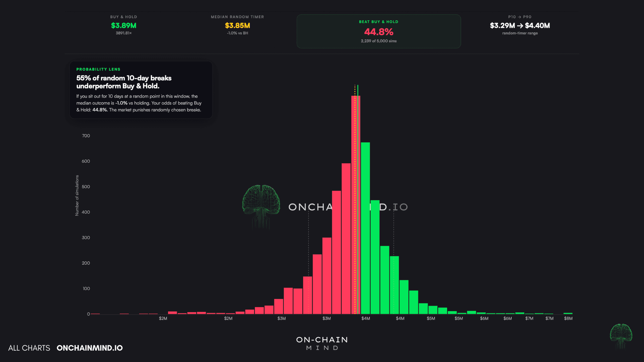
Task: Click the 'Number of simulations' axis title
Action: click(x=77, y=195)
